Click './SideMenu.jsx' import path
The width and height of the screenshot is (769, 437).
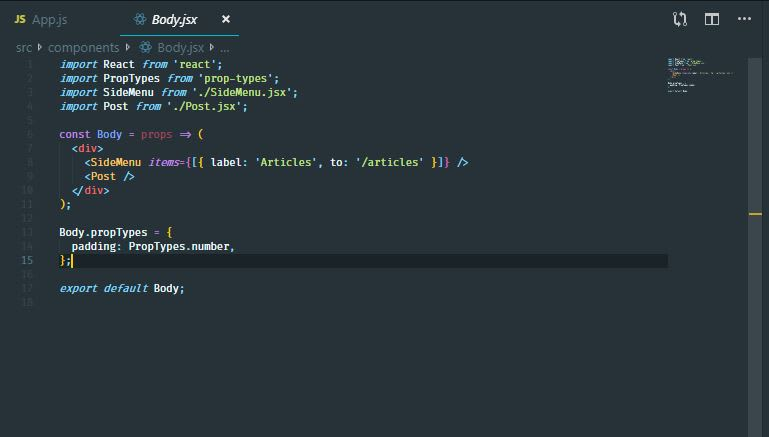tap(241, 92)
